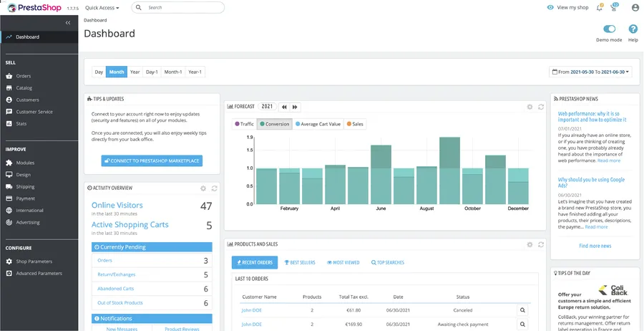View details of awaiting check payment order

click(522, 325)
